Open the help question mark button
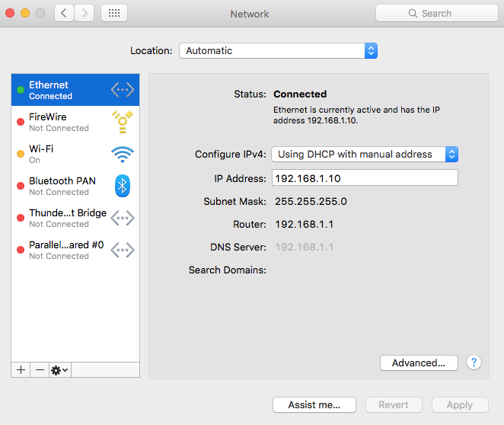 pos(474,363)
